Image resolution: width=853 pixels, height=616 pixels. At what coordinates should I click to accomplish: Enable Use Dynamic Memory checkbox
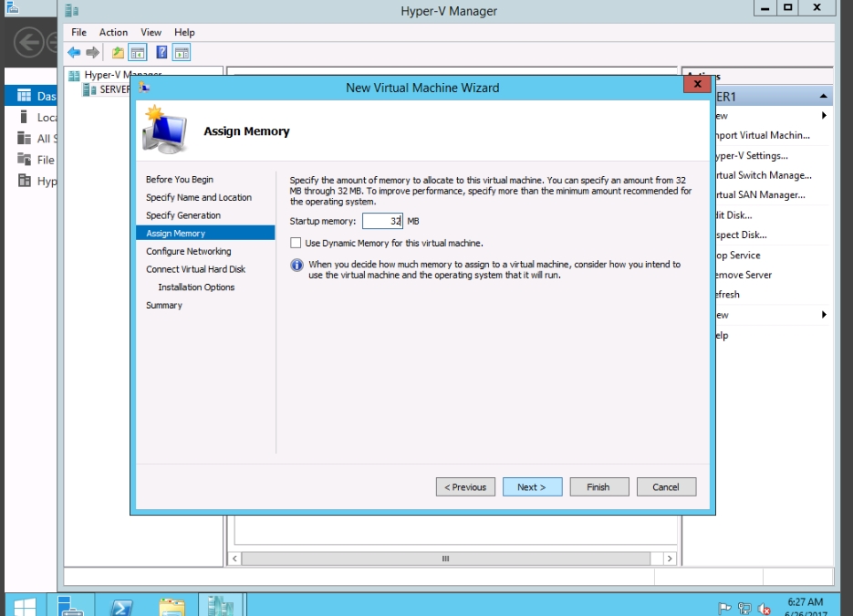coord(296,243)
